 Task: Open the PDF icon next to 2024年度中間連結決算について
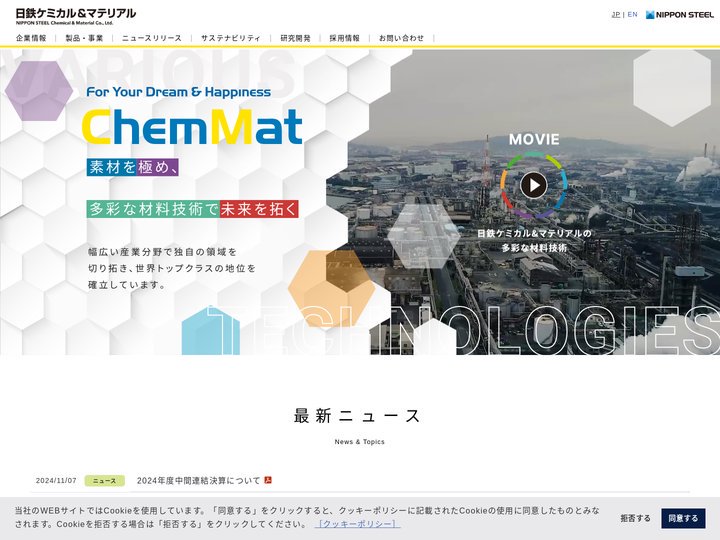[x=268, y=480]
